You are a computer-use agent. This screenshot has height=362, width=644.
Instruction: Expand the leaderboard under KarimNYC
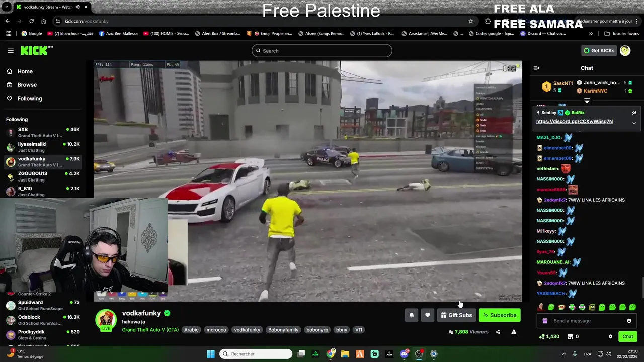click(x=587, y=101)
